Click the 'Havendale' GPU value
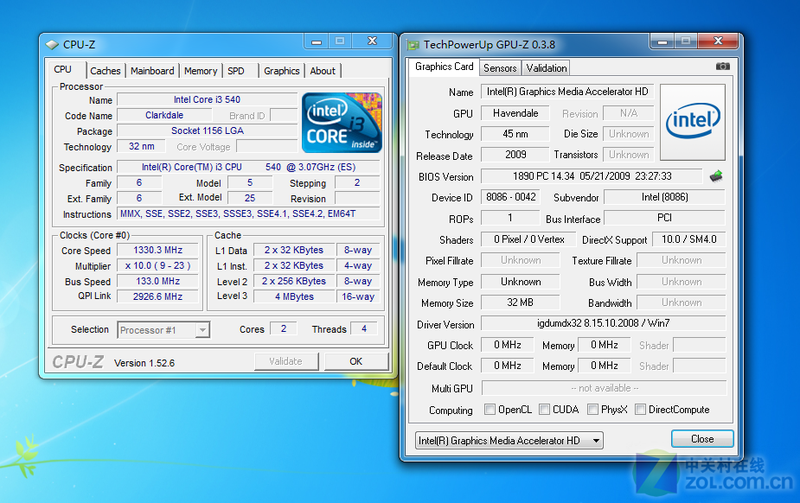The width and height of the screenshot is (800, 503). coord(515,113)
